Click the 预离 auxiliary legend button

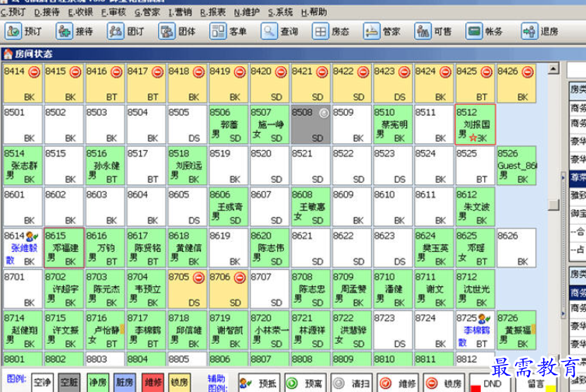[x=305, y=383]
